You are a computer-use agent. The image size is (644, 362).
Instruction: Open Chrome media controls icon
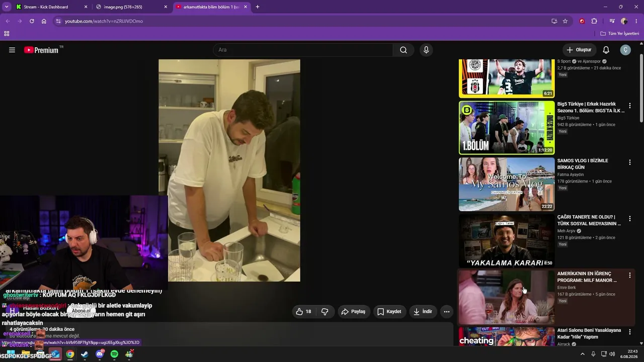pos(612,21)
